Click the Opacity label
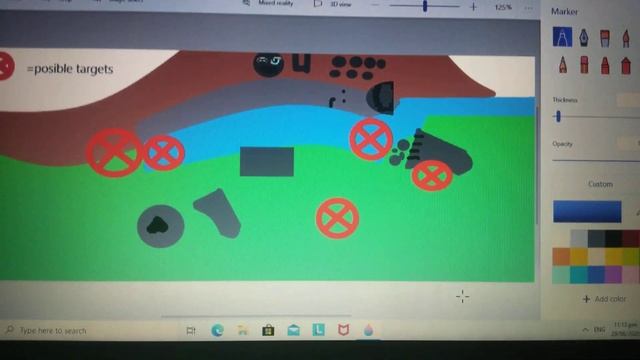Screen dimensions: 640x360 point(562,144)
